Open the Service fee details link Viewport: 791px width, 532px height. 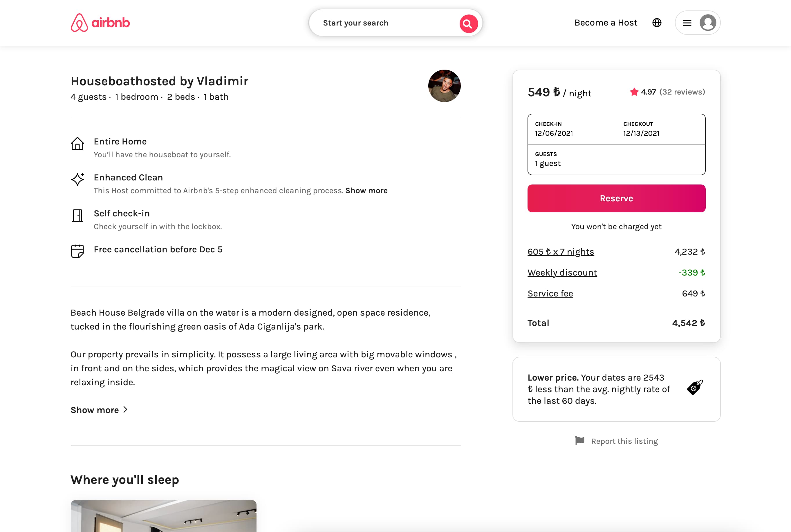click(x=550, y=293)
